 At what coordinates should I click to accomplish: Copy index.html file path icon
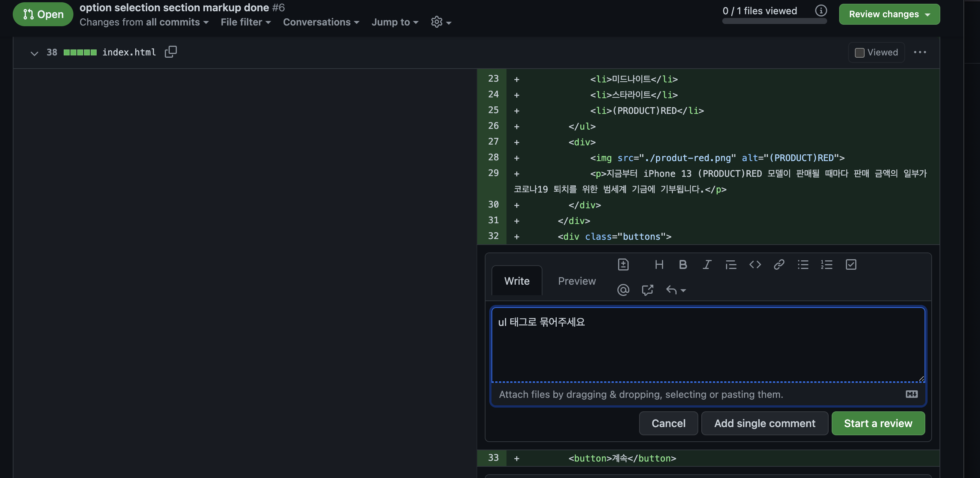pos(171,52)
